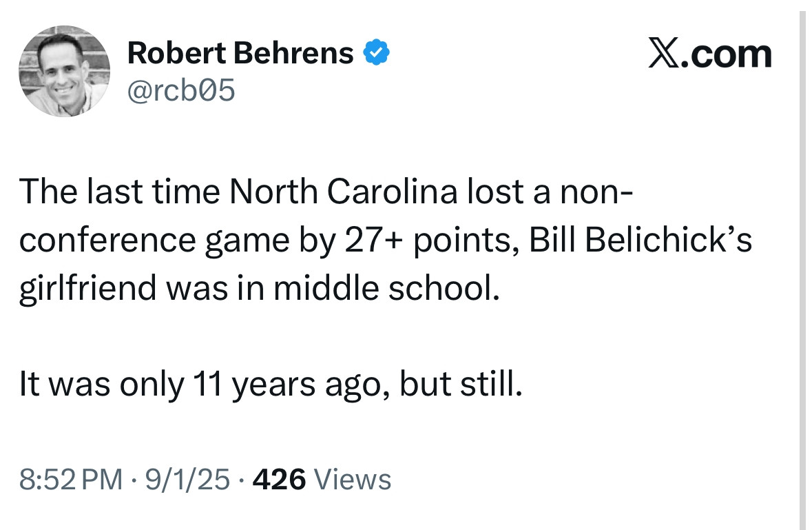Open the Robert Behrens display name
Screen dimensions: 812x530
tap(240, 53)
